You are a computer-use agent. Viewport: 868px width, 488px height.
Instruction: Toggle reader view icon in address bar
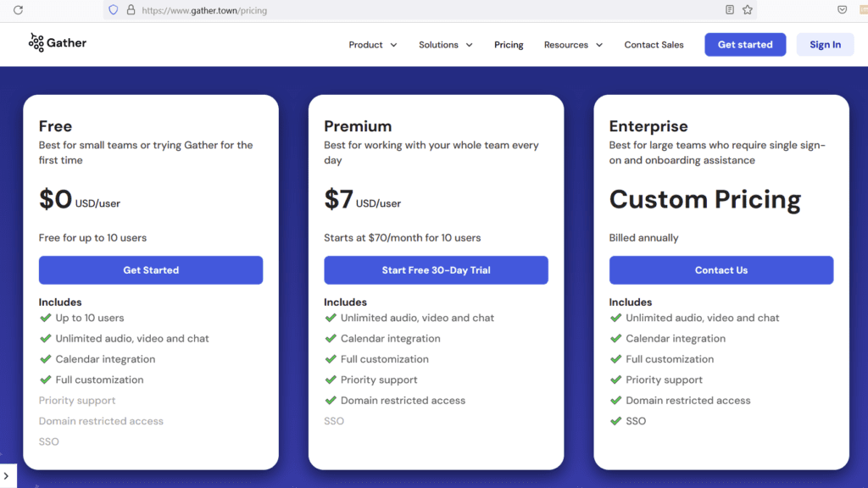tap(730, 10)
